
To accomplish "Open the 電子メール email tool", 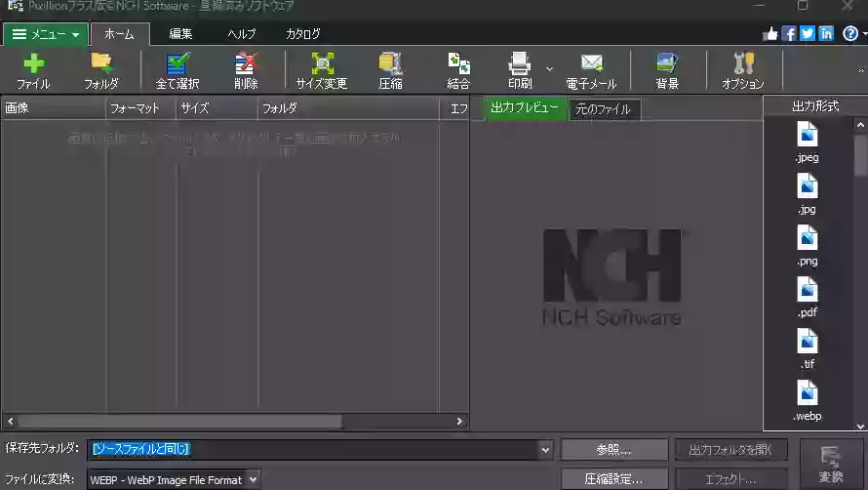I will point(591,64).
